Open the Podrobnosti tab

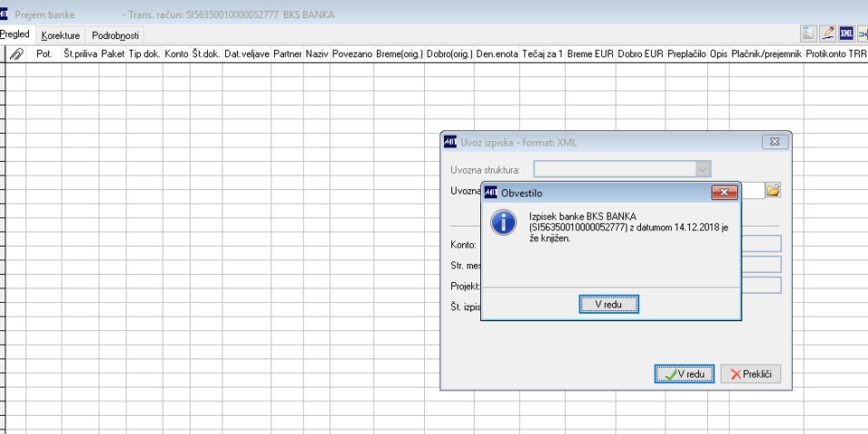click(x=115, y=35)
